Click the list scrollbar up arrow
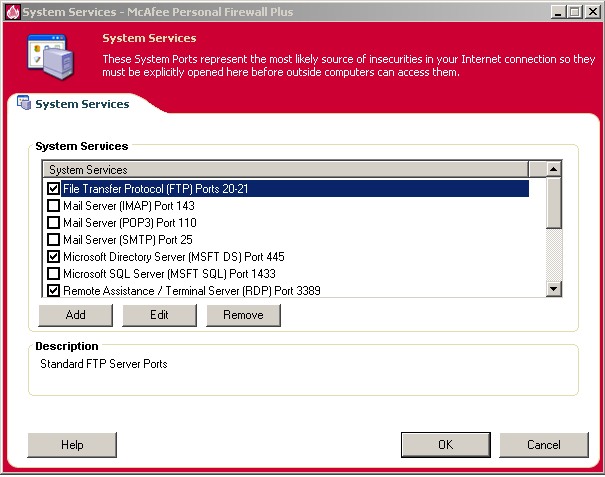 pyautogui.click(x=554, y=169)
